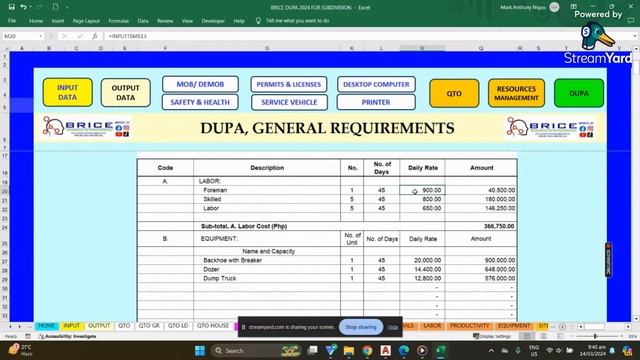Viewport: 640px width, 360px height.
Task: Click the Comments icon below the window controls
Action: point(631,21)
